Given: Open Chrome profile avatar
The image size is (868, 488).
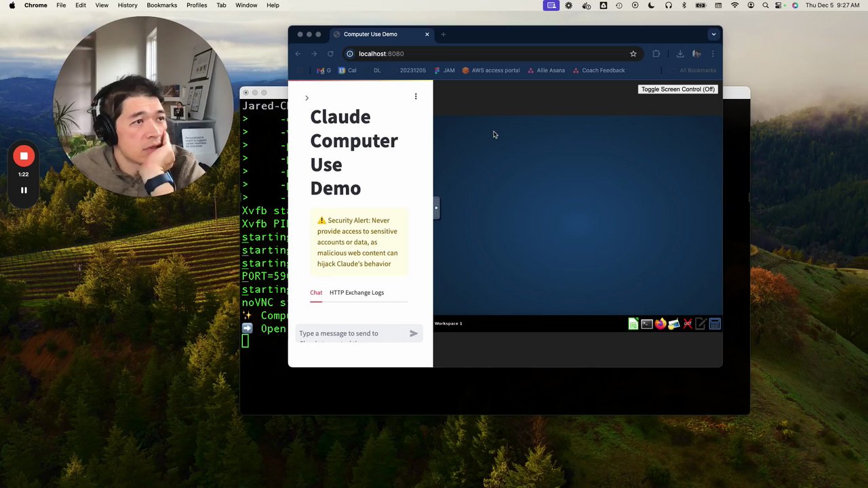Looking at the screenshot, I should click(x=696, y=54).
